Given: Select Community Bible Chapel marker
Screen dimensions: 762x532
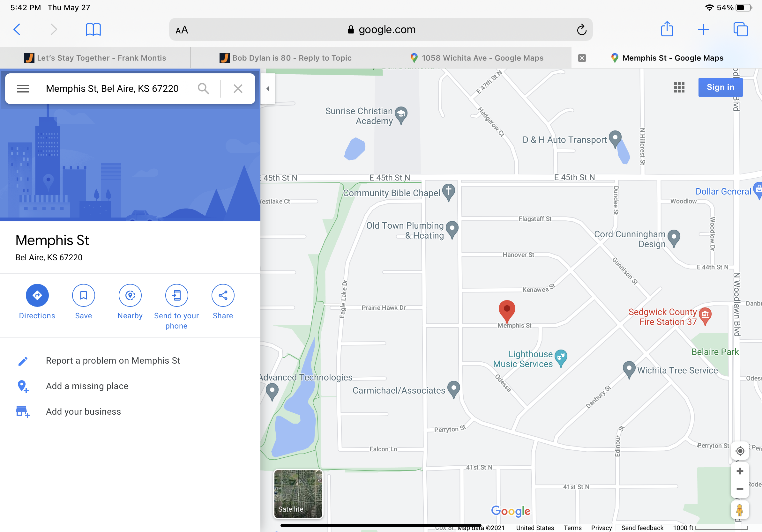Looking at the screenshot, I should [x=448, y=193].
